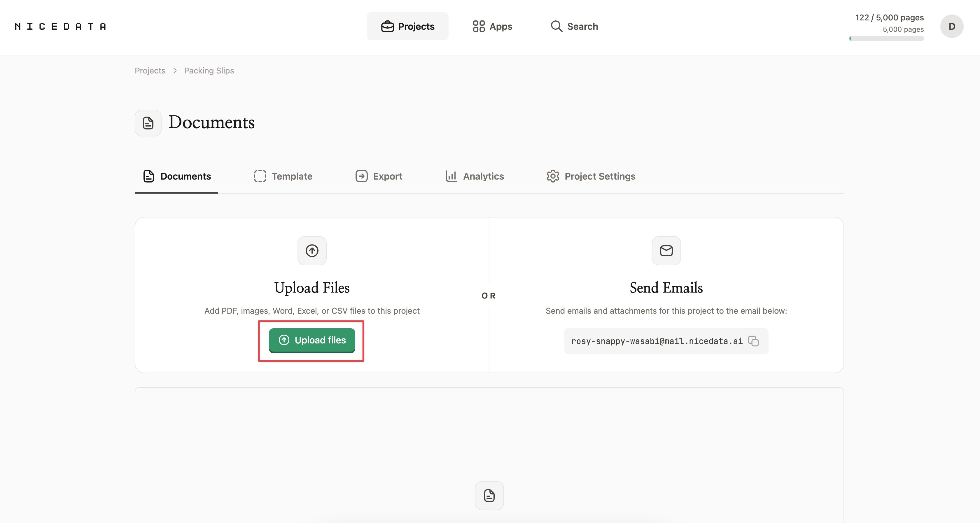Open the Projects nav item
The height and width of the screenshot is (523, 980).
pos(407,26)
